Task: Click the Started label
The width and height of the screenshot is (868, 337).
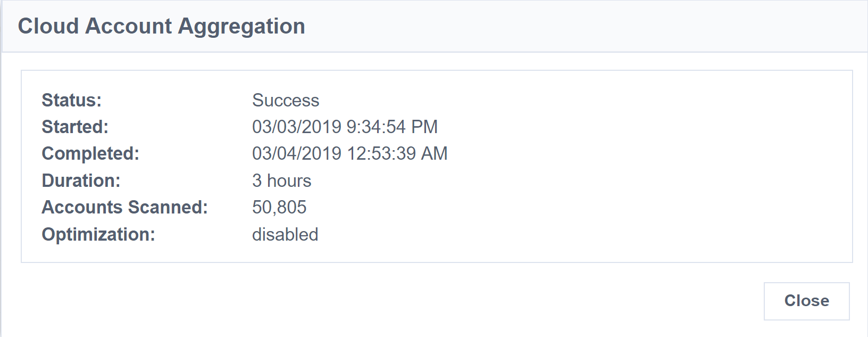Action: click(75, 127)
